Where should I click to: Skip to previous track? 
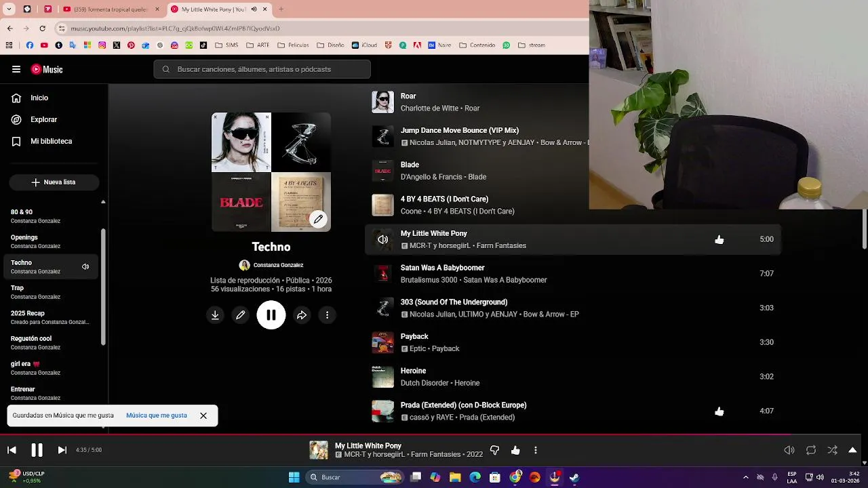12,450
